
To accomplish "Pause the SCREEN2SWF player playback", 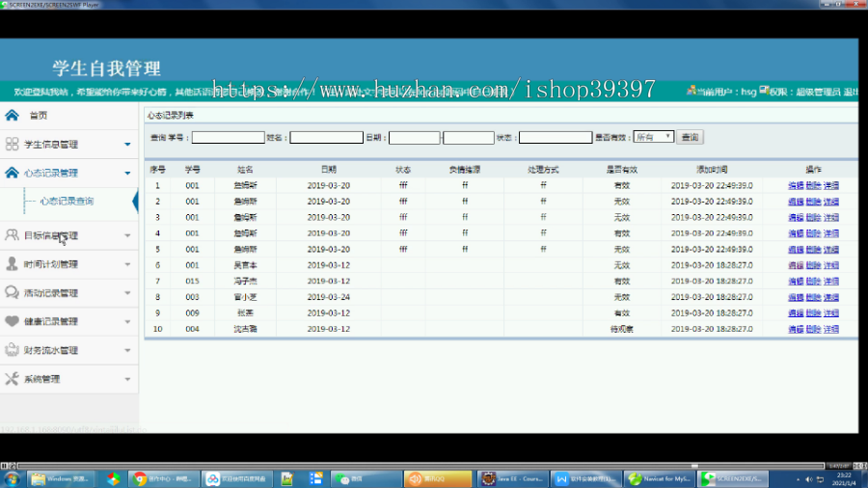I will click(4, 466).
